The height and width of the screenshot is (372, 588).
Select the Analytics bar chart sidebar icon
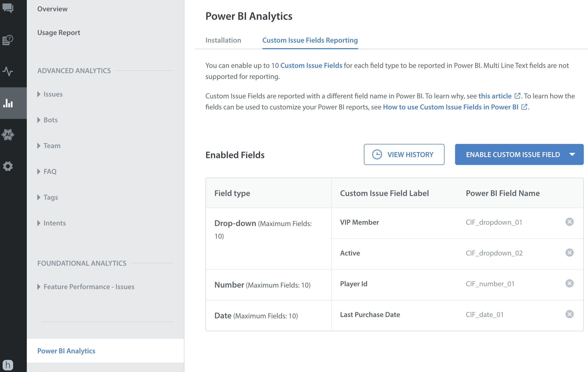[8, 103]
